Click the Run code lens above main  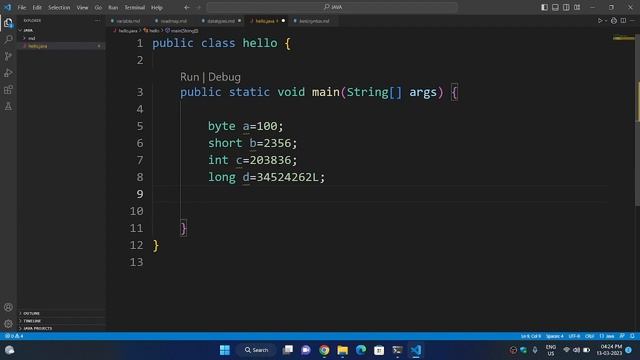coord(189,77)
